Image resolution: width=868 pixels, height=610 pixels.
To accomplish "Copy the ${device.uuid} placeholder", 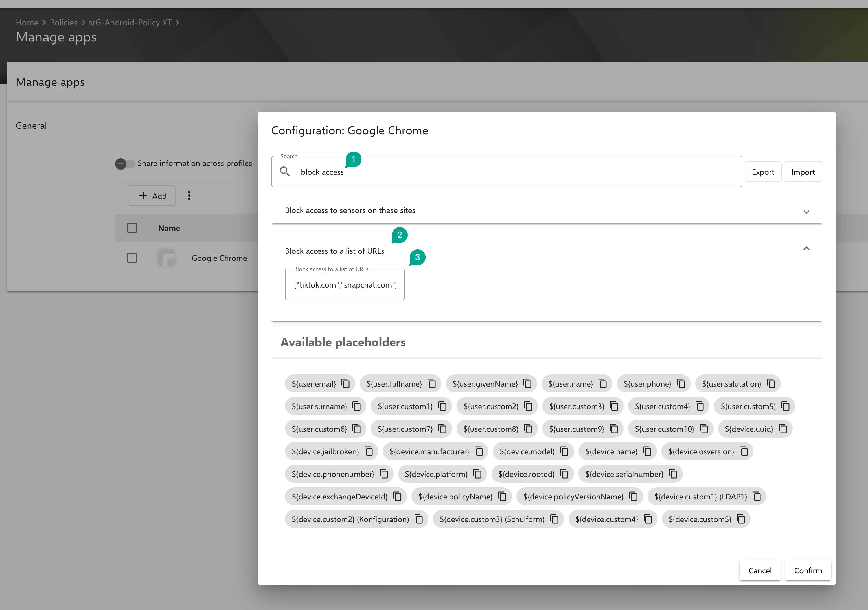I will click(783, 429).
